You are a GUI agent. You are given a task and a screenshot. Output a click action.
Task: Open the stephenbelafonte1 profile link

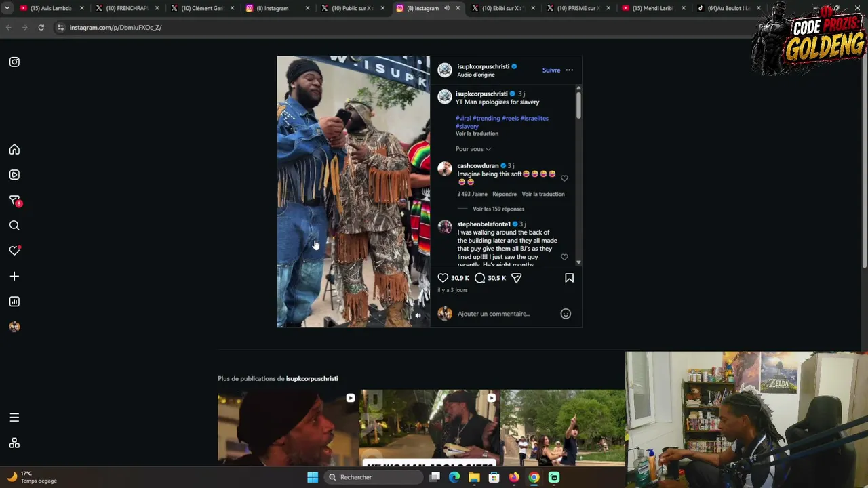[484, 224]
